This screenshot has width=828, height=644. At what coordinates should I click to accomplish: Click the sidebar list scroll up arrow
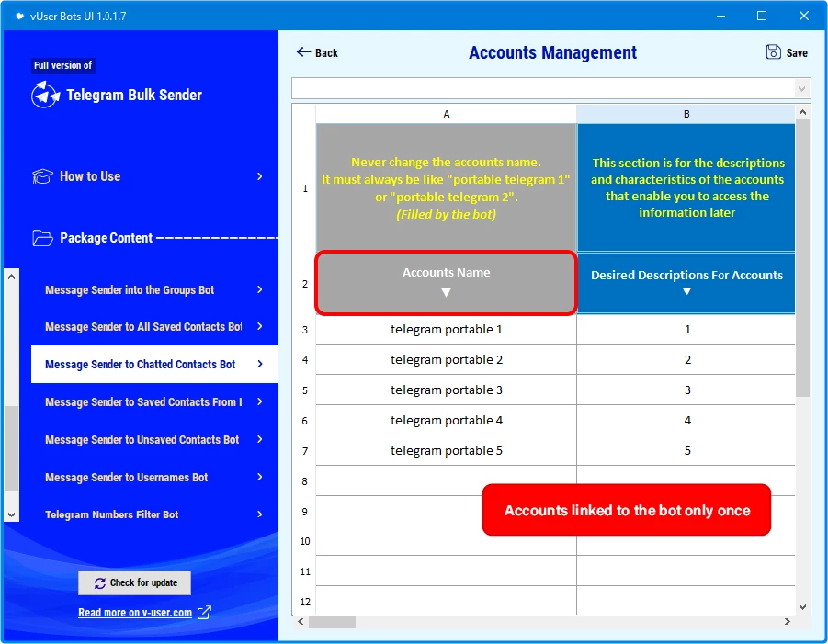tap(12, 277)
